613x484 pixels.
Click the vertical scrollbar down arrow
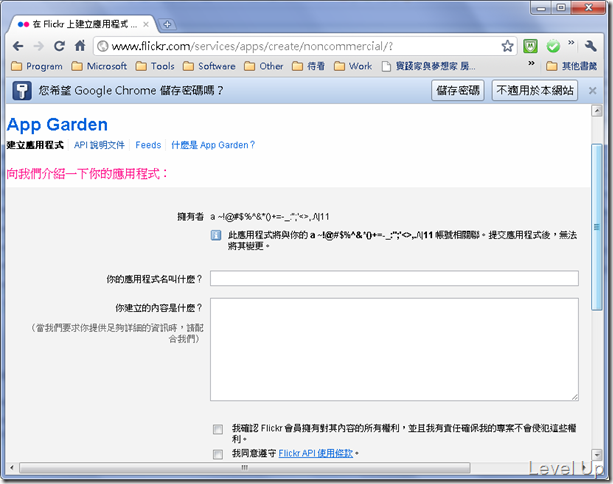tap(597, 455)
